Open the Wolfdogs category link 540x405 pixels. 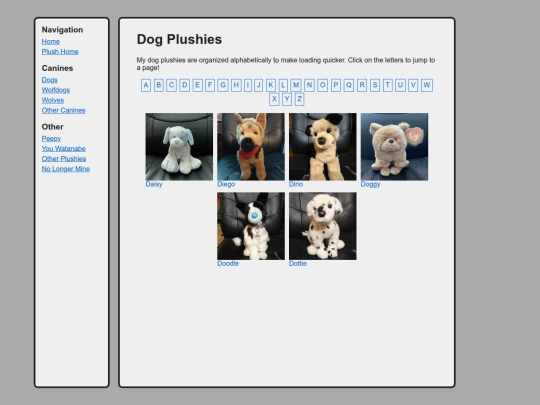pos(56,90)
